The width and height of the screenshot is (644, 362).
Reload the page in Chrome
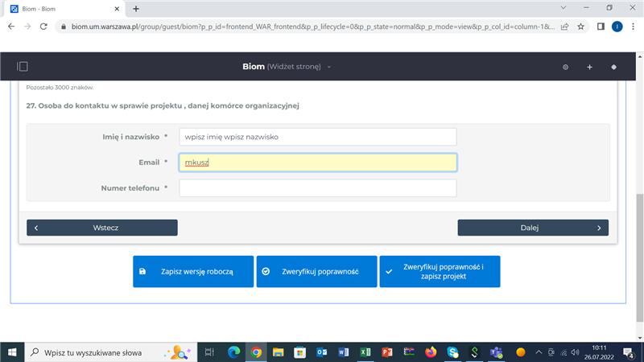click(x=46, y=26)
